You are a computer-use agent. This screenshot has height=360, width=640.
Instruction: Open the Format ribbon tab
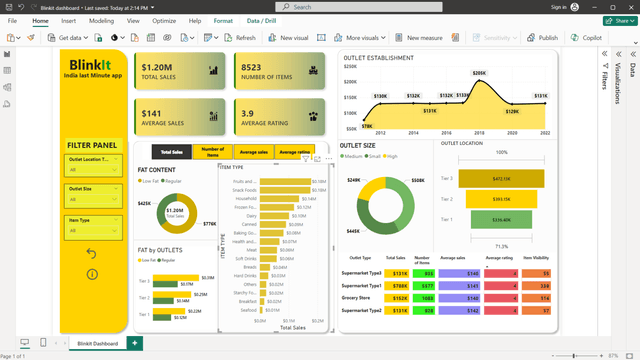click(223, 21)
